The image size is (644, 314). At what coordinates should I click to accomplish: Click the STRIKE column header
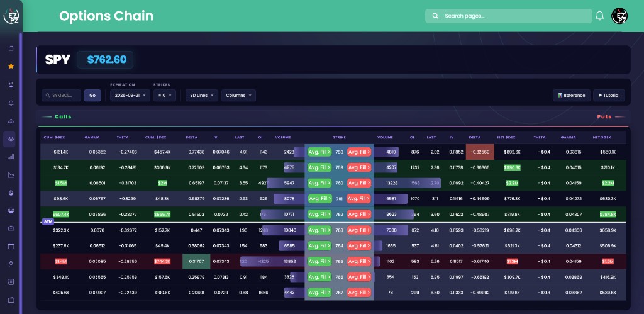click(339, 137)
